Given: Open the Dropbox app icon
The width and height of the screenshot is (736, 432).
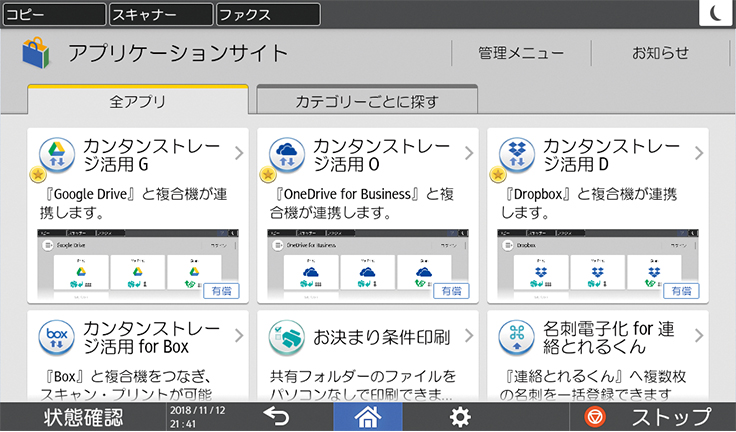Looking at the screenshot, I should click(x=517, y=156).
